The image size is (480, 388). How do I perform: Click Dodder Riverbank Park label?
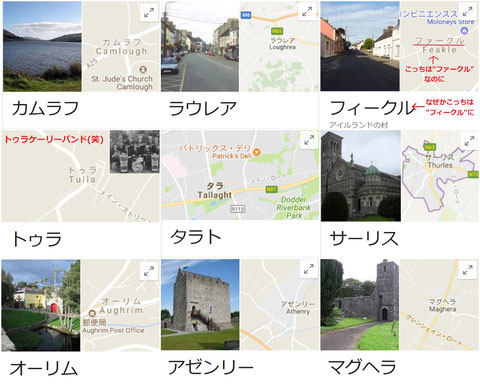point(294,208)
